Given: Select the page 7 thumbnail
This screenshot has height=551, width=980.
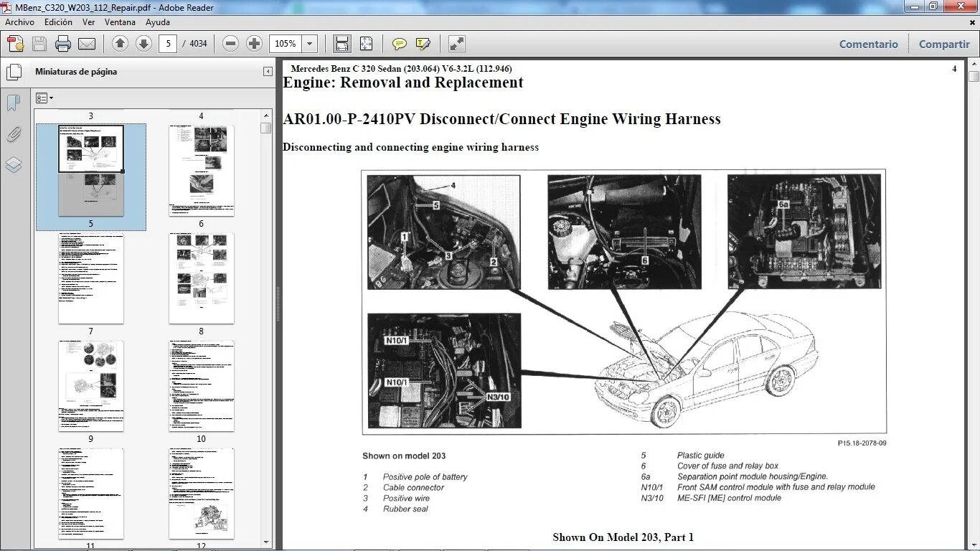Looking at the screenshot, I should [x=91, y=278].
